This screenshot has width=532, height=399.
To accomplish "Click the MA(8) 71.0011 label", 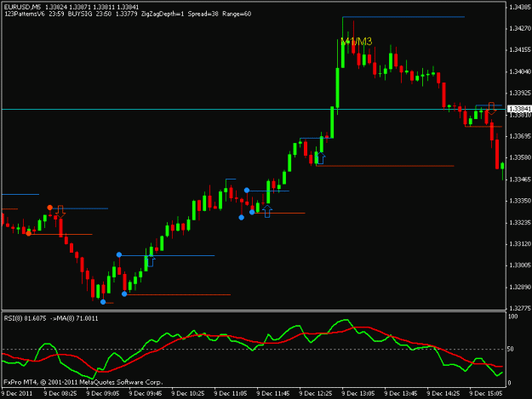I will tap(77, 318).
